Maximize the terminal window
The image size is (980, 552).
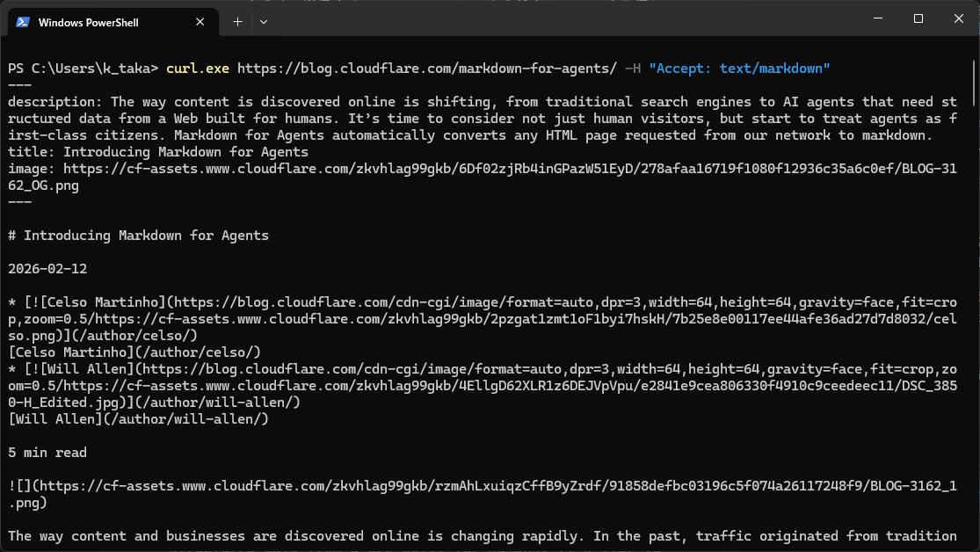point(918,18)
